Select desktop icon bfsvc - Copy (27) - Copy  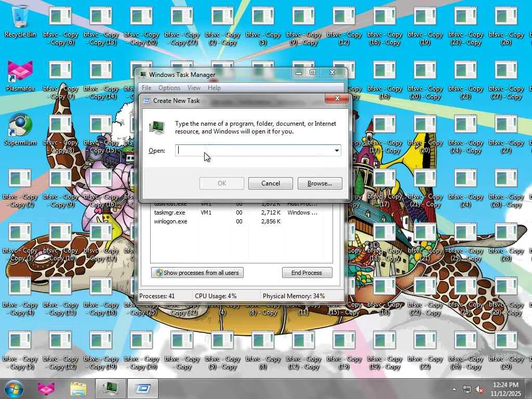click(x=506, y=80)
